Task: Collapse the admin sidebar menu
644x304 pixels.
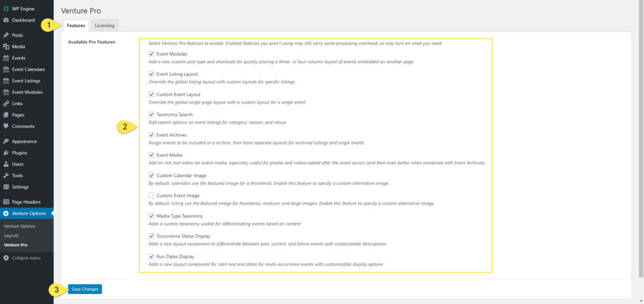Action: tap(22, 258)
